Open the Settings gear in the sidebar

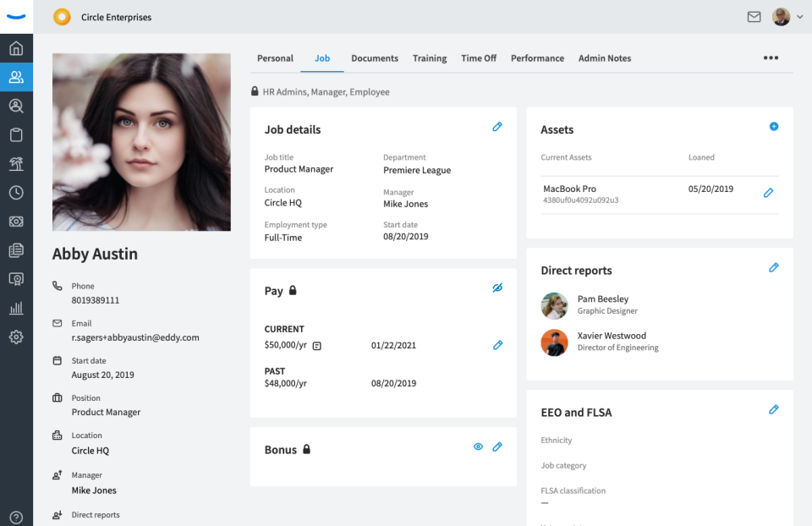point(16,336)
